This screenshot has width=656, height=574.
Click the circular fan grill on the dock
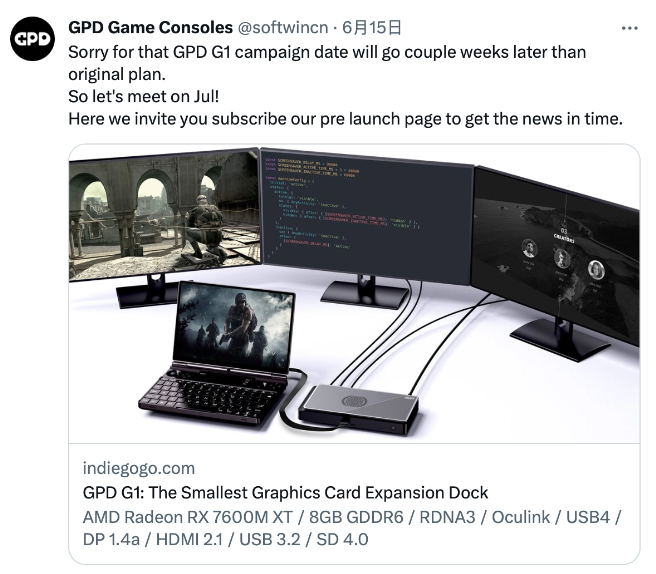point(354,401)
